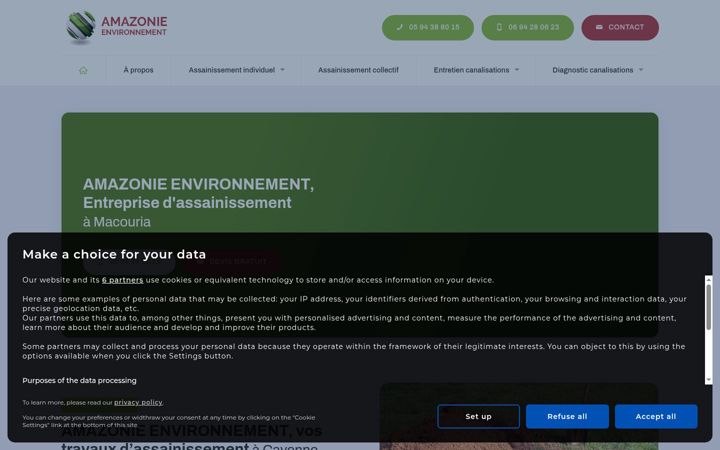Screen dimensions: 720x450
Task: Click the 'à Macouria' text
Action: click(x=117, y=222)
